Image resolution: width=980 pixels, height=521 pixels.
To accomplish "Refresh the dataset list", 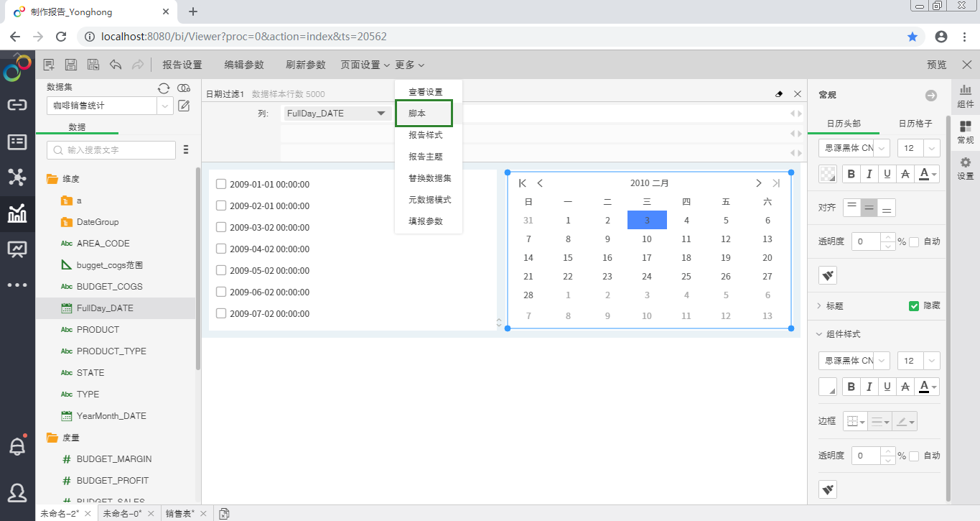I will tap(164, 88).
